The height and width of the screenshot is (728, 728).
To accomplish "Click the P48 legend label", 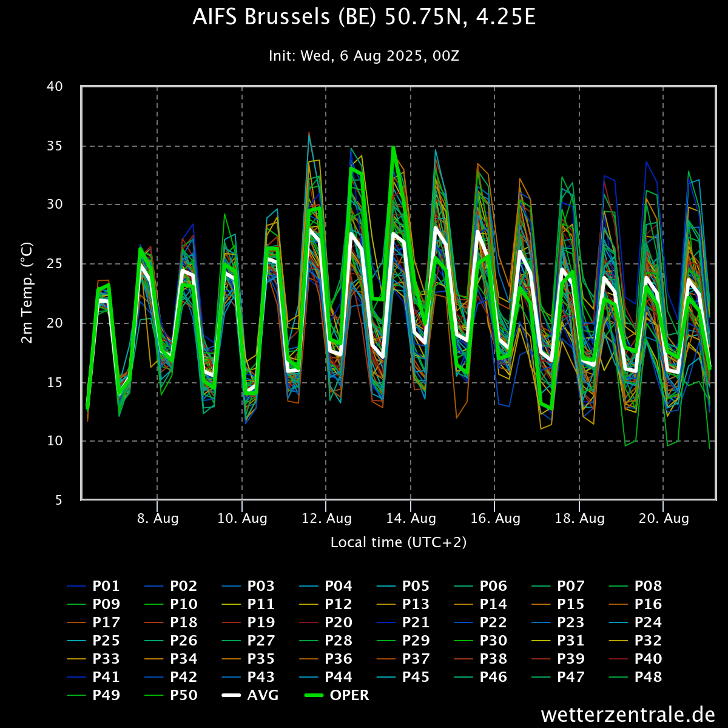I will (x=648, y=677).
